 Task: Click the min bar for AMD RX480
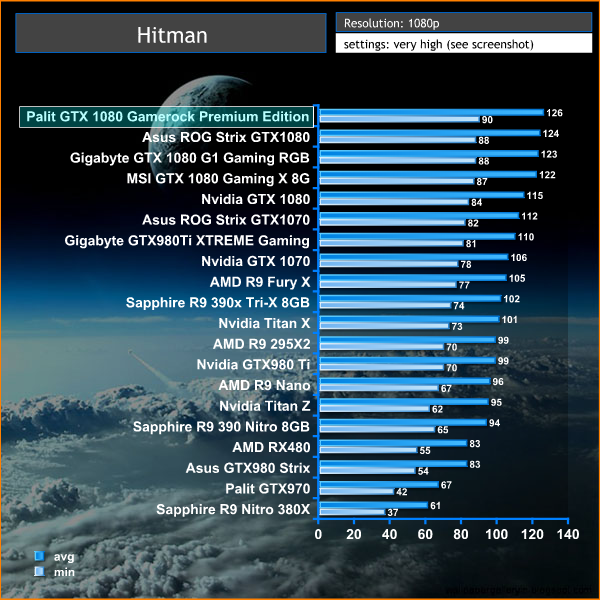point(368,450)
